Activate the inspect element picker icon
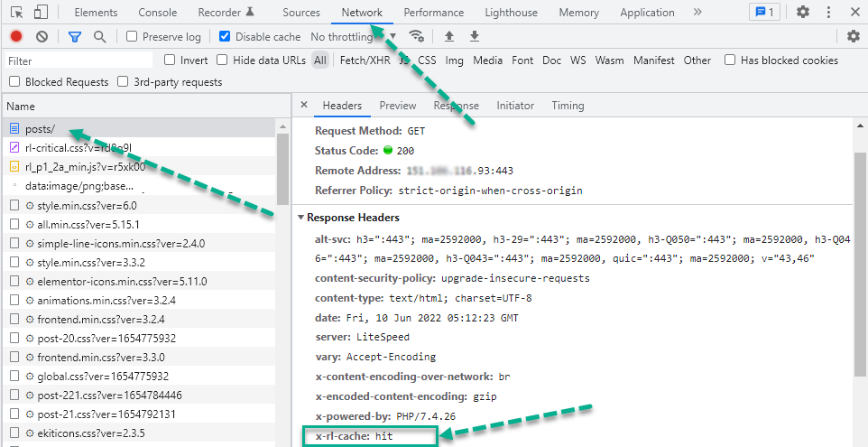Viewport: 868px width, 447px height. [17, 12]
